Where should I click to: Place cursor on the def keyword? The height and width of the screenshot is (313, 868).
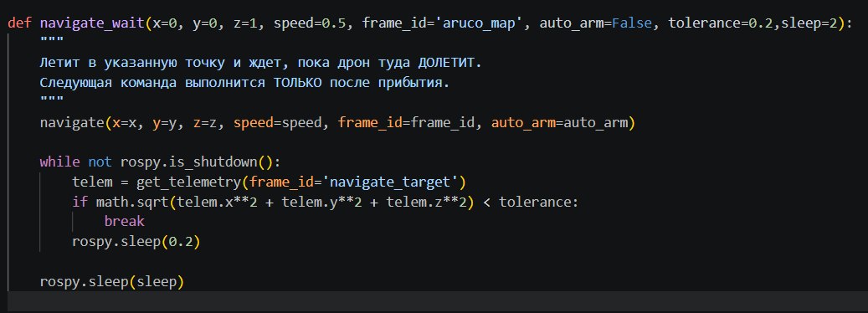coord(20,23)
